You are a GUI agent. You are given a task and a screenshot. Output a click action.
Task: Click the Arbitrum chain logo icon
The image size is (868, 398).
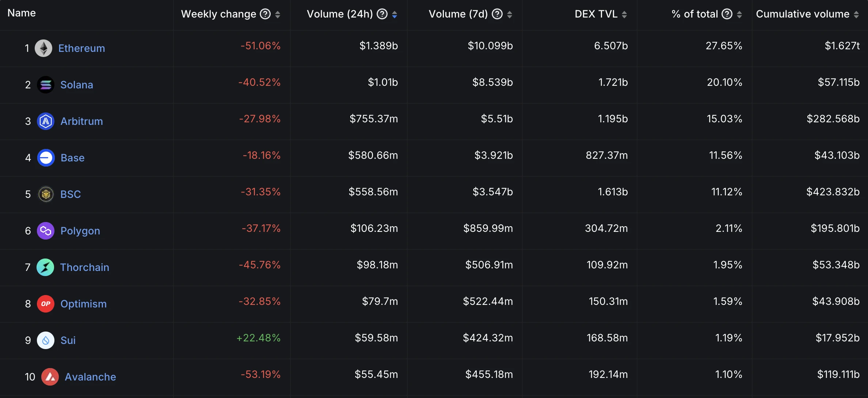(46, 121)
